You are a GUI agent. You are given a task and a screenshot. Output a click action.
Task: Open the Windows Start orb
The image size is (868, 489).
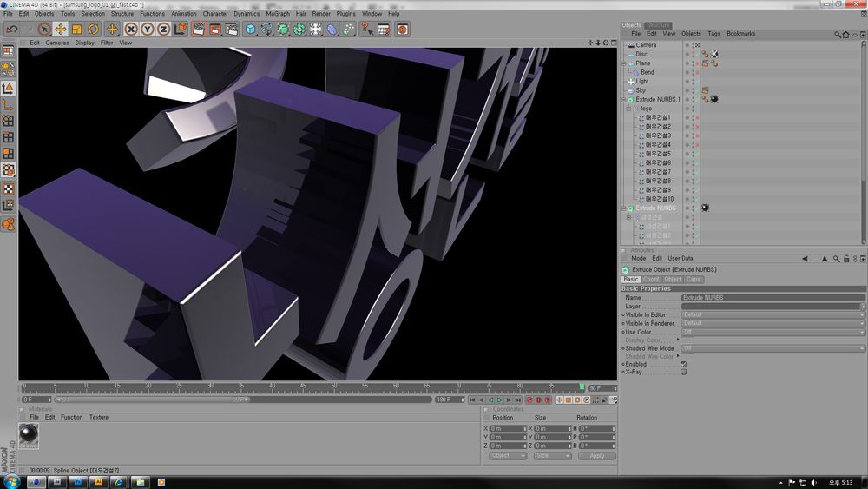coord(11,482)
